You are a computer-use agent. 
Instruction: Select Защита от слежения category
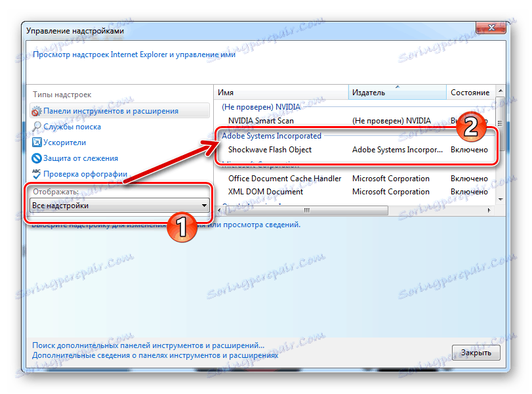81,158
